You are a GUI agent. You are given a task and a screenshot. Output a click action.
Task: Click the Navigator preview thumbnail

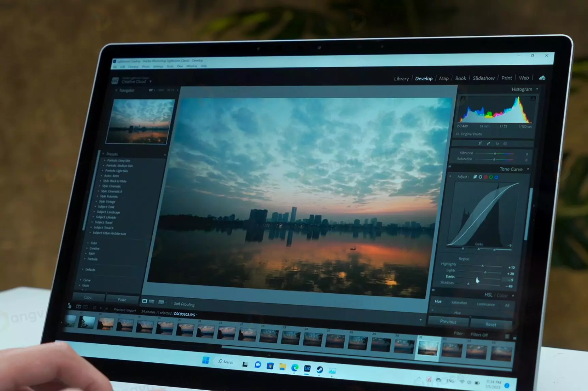(140, 121)
